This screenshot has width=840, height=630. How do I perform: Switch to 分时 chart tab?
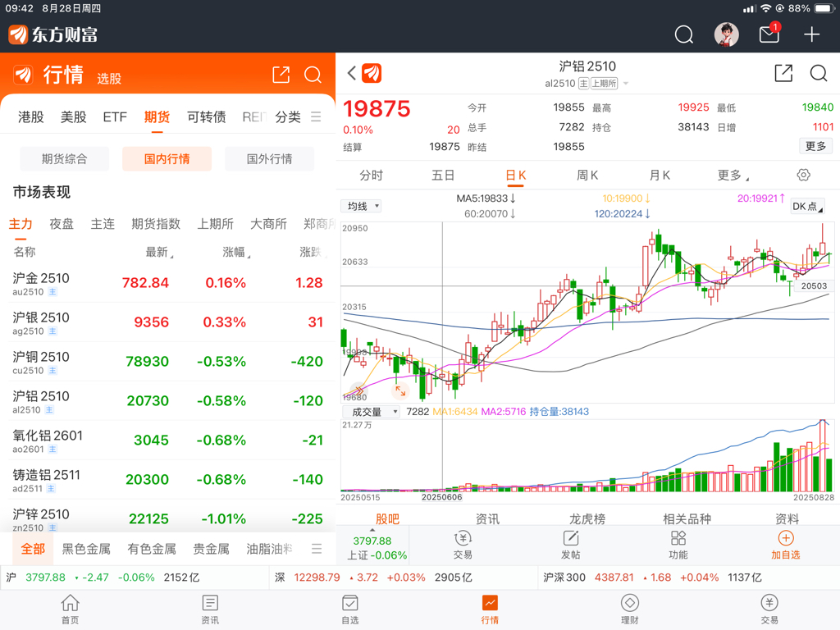(372, 176)
